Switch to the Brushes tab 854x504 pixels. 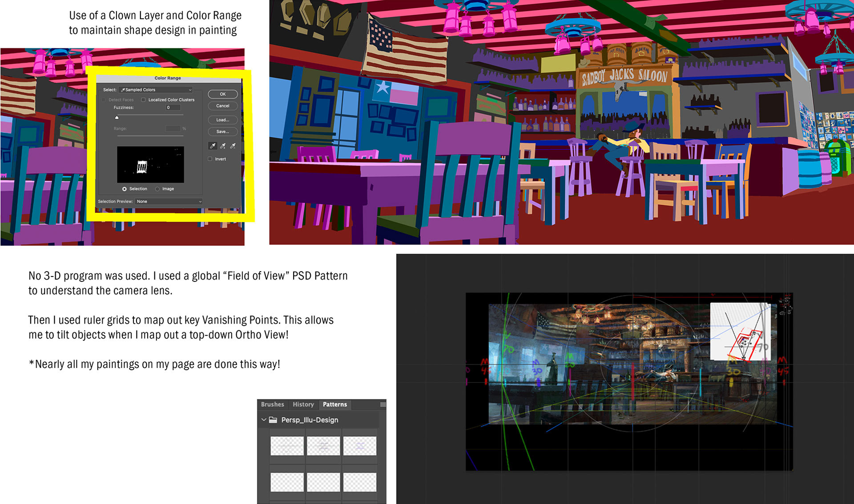pos(272,404)
